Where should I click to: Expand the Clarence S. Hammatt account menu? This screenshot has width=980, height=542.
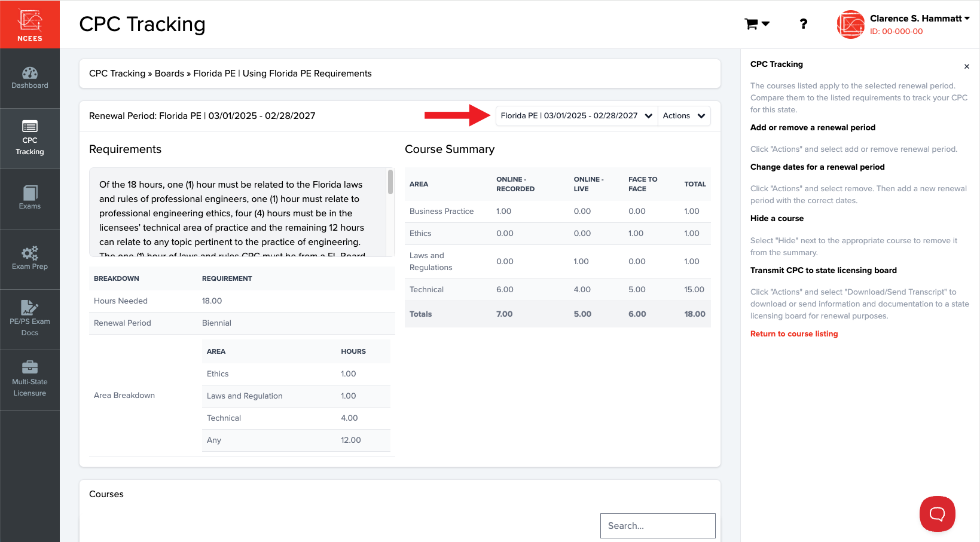pyautogui.click(x=920, y=19)
